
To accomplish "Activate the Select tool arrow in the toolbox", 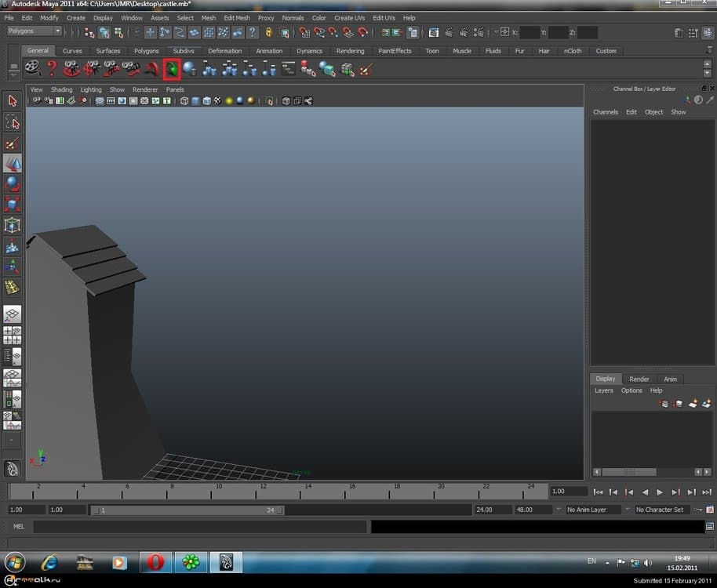I will (12, 100).
